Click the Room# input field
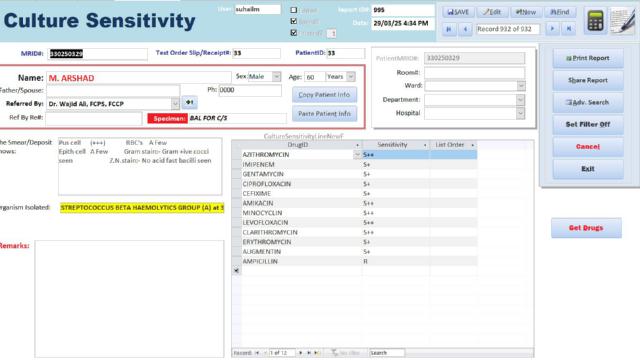 pos(474,73)
